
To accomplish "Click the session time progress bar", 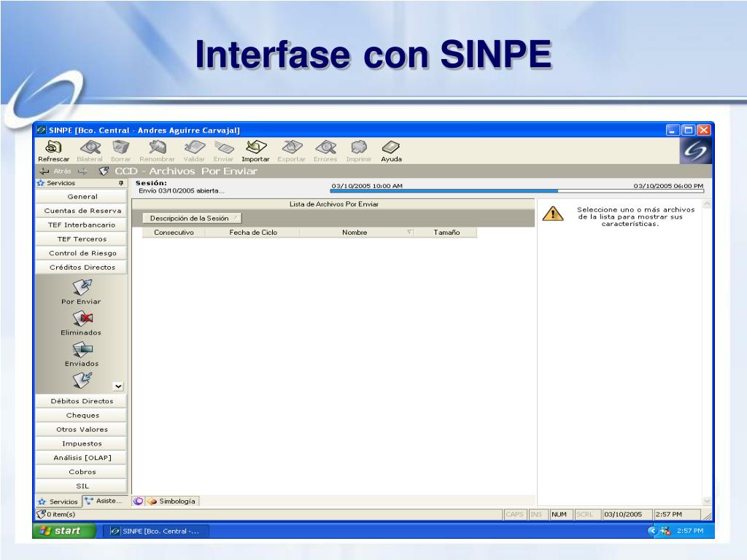I will pos(517,192).
